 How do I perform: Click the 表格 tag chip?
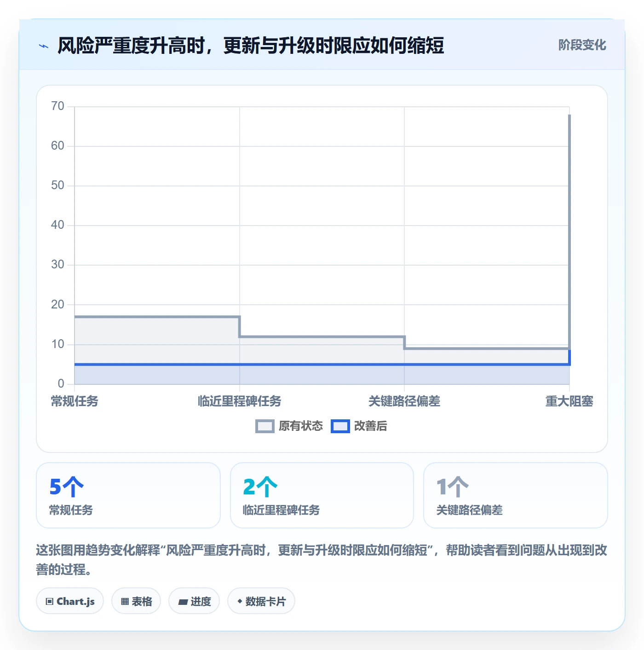point(136,601)
